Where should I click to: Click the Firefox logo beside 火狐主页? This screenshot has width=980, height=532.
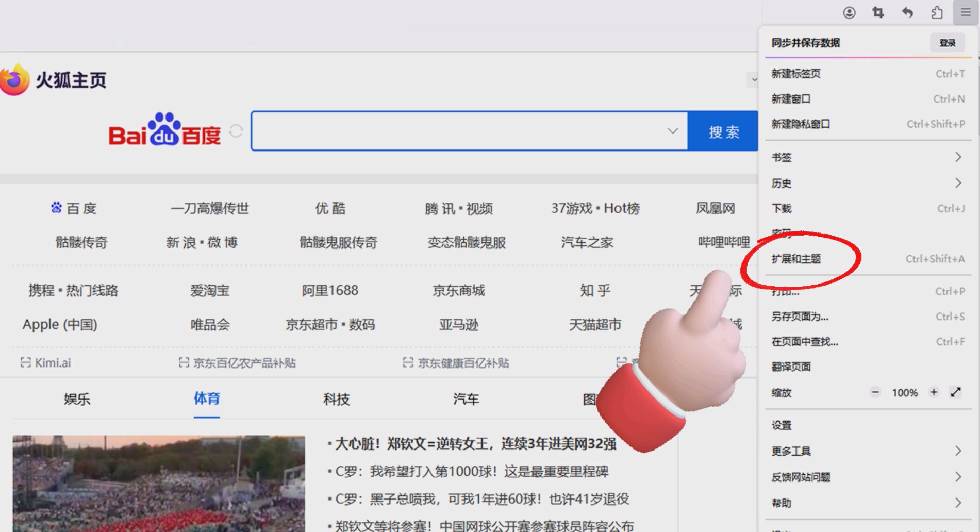click(x=14, y=79)
